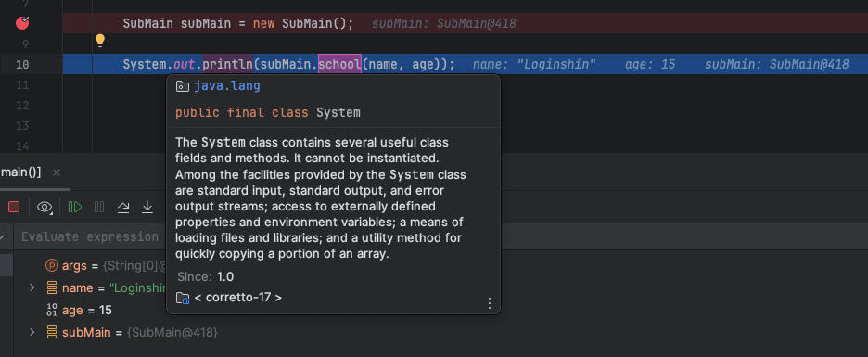Click line number 11 in gutter
868x357 pixels.
pos(22,85)
